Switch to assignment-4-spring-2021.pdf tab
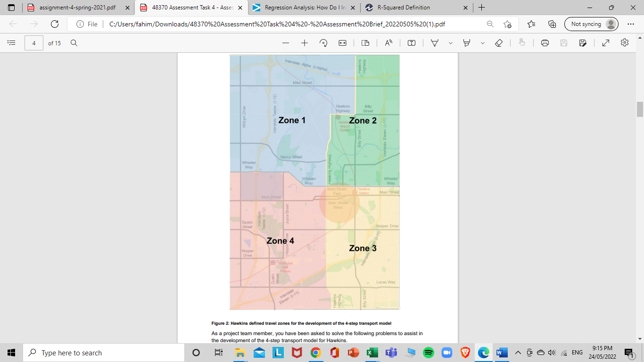This screenshot has height=362, width=644. (x=78, y=8)
